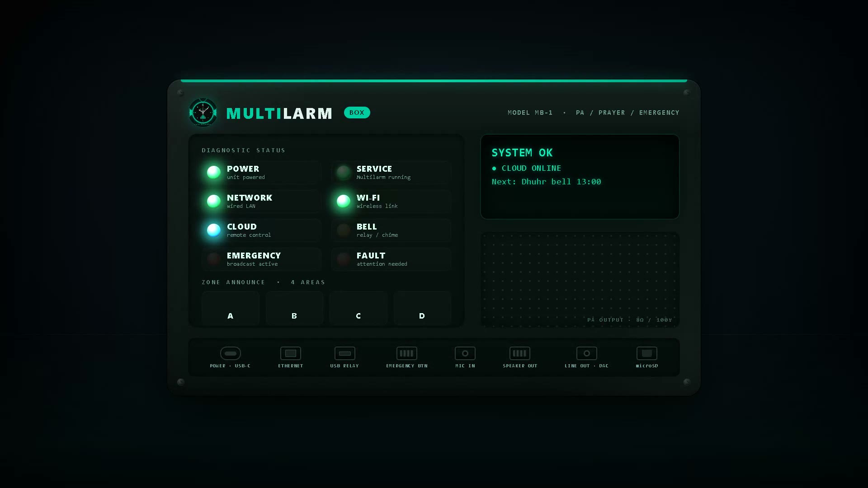The image size is (868, 488).
Task: Click the 'wireless link' caption
Action: point(377,206)
